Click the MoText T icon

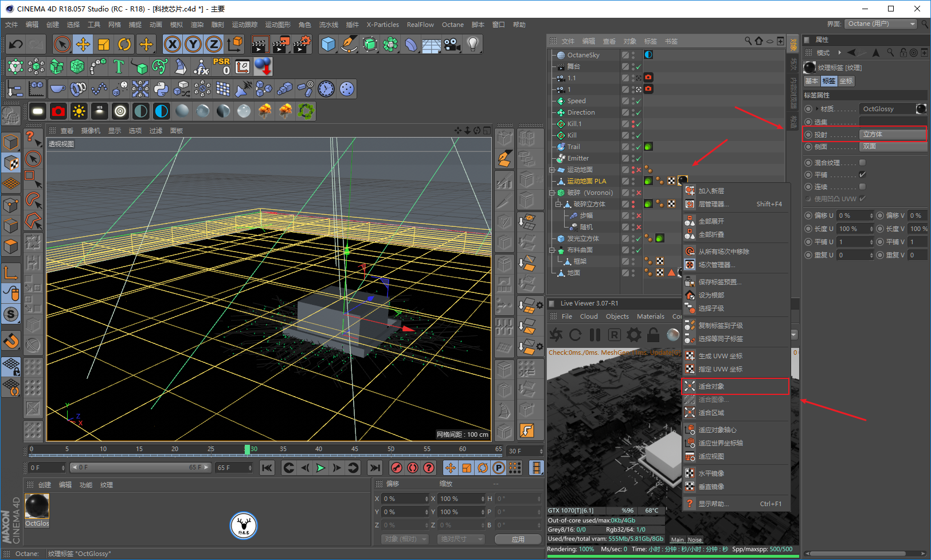119,66
